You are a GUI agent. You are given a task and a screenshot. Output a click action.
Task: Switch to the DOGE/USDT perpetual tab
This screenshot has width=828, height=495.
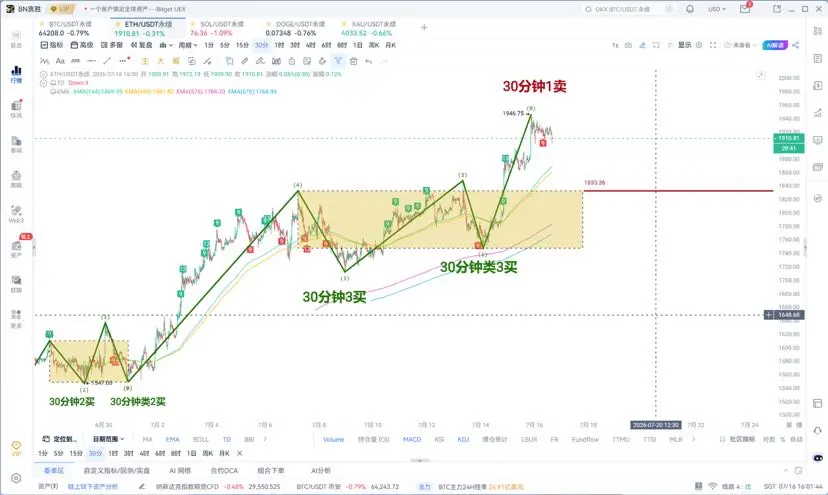coord(297,29)
